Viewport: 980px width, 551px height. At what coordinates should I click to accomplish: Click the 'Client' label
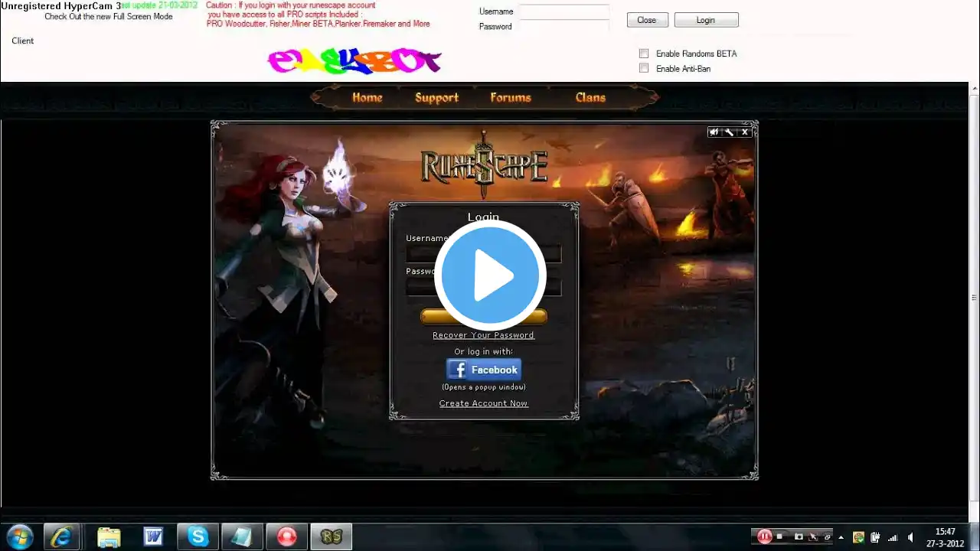[23, 41]
